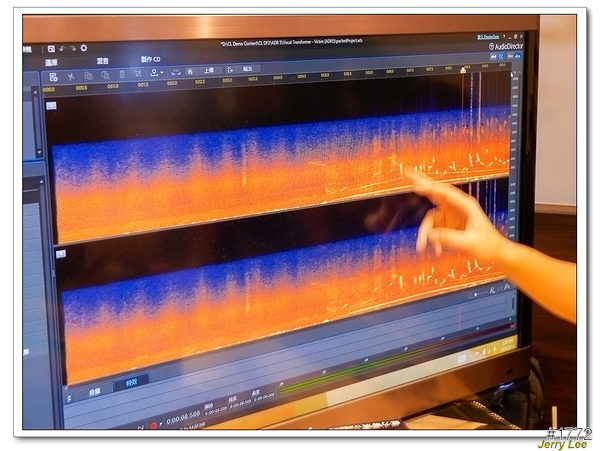Click the selection start time field
The height and width of the screenshot is (451, 600).
pyautogui.click(x=216, y=409)
